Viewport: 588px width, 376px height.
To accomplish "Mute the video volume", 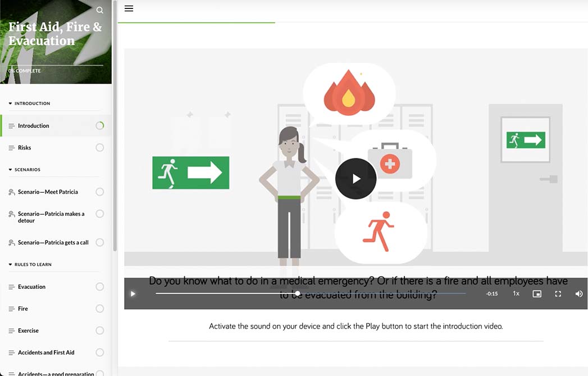I will [x=578, y=293].
